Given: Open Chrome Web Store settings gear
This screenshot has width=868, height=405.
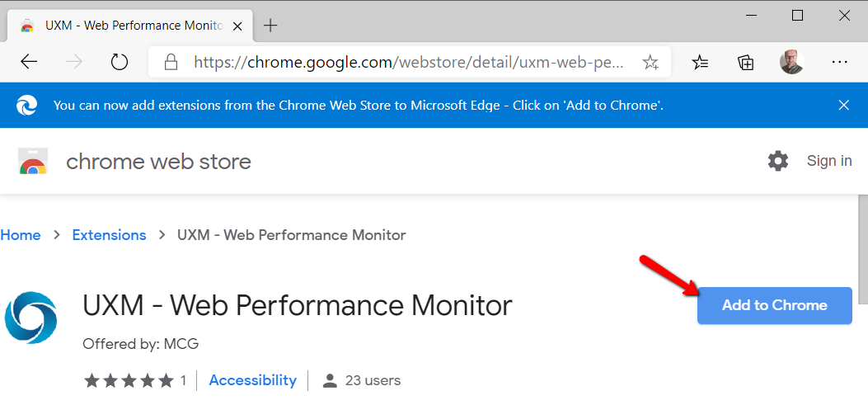Looking at the screenshot, I should (778, 161).
